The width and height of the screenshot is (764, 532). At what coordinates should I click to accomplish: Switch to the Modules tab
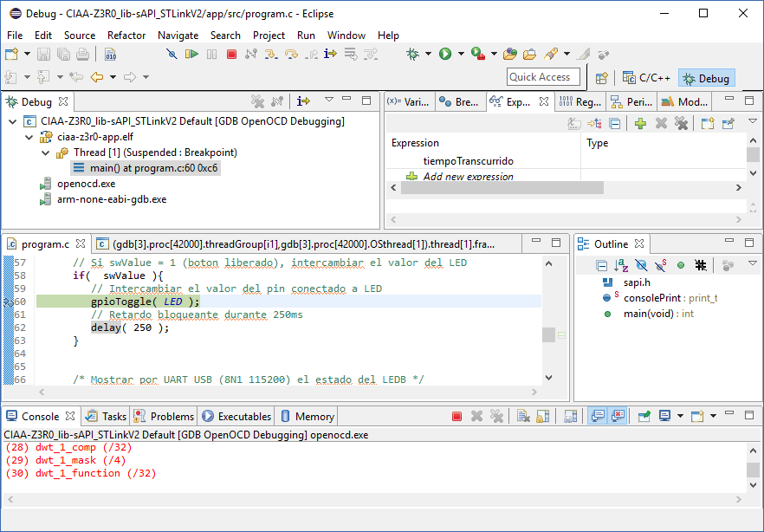(x=684, y=102)
